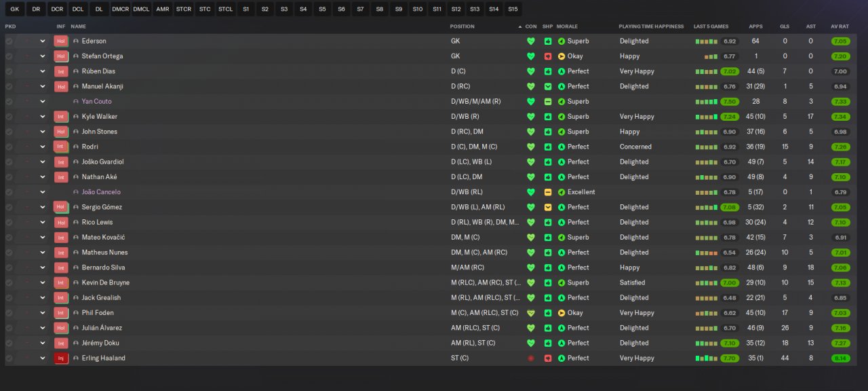Click Sergio Gómez's yellow sharpness icon
868x391 pixels.
point(548,207)
